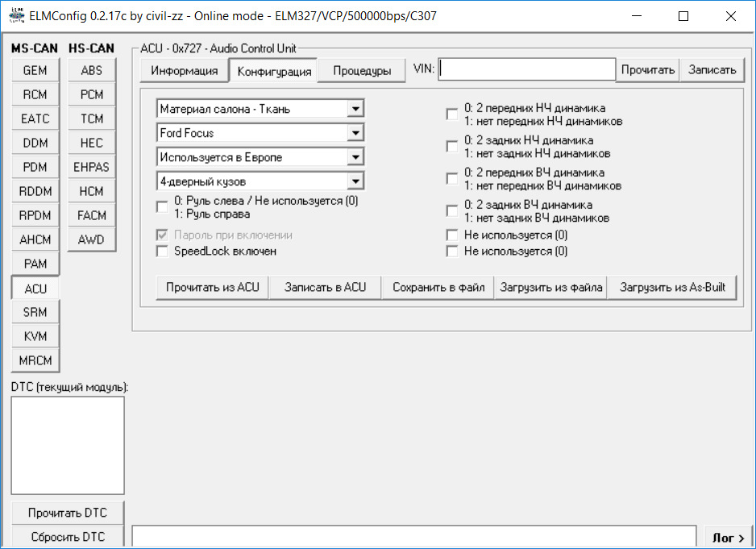Viewport: 756px width, 549px height.
Task: Click the Записать VIN button
Action: [712, 70]
